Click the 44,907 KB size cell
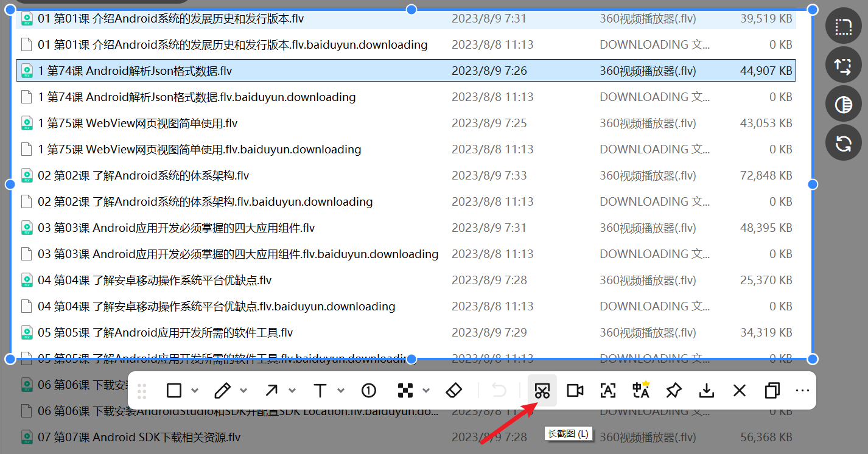Image resolution: width=868 pixels, height=454 pixels. tap(766, 71)
